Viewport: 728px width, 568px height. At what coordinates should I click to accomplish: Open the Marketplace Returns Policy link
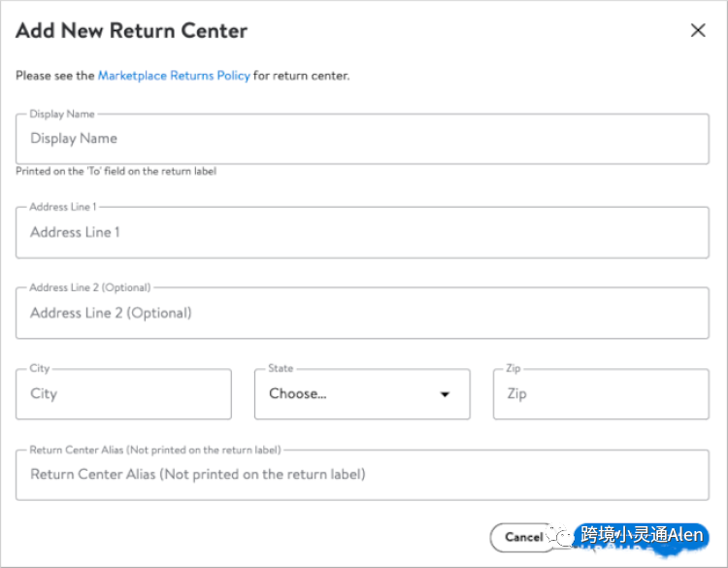[x=174, y=76]
